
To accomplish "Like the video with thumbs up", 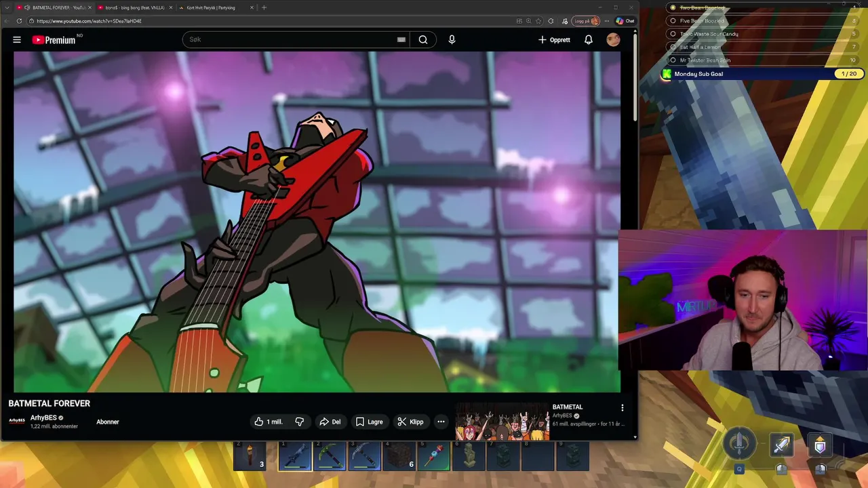I will click(x=269, y=422).
